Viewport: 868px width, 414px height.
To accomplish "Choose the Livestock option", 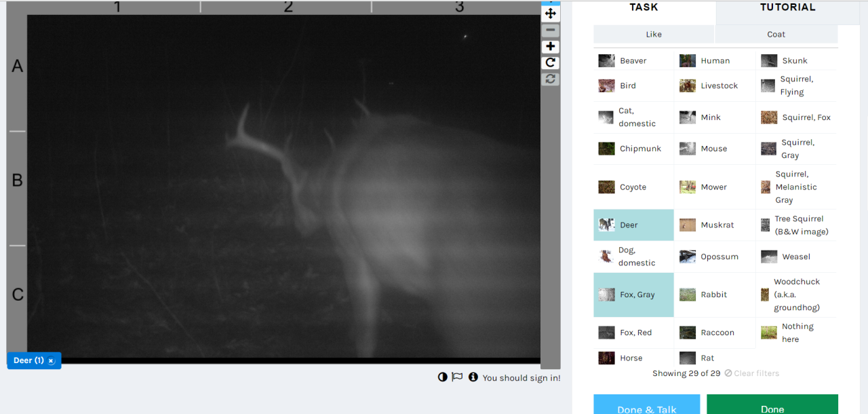I will pos(715,86).
